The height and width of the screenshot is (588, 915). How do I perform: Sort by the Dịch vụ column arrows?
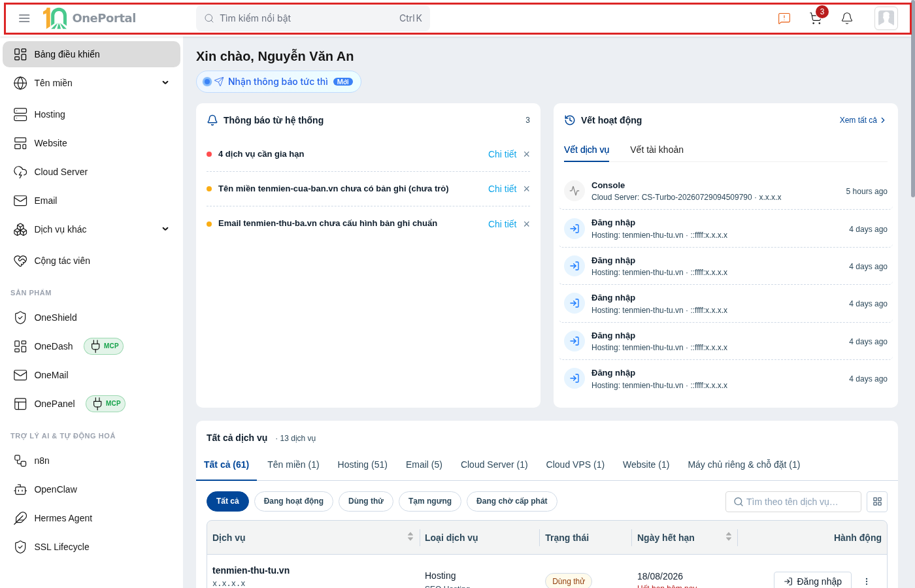[x=410, y=537]
